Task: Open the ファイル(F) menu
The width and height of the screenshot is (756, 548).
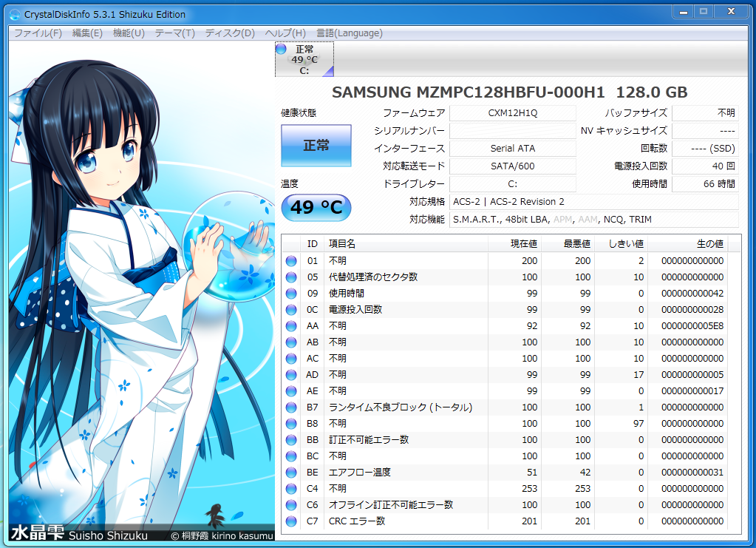Action: [x=38, y=33]
